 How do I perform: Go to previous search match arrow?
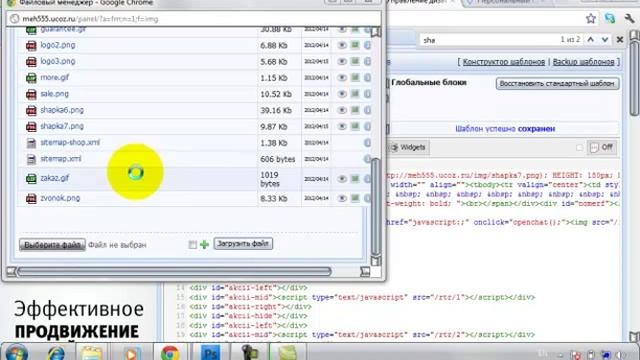(591, 40)
